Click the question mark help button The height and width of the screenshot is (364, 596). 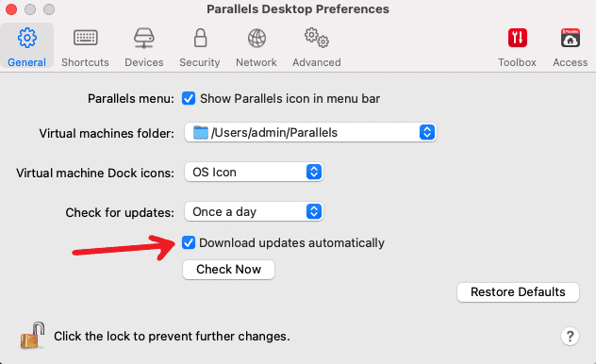click(570, 337)
